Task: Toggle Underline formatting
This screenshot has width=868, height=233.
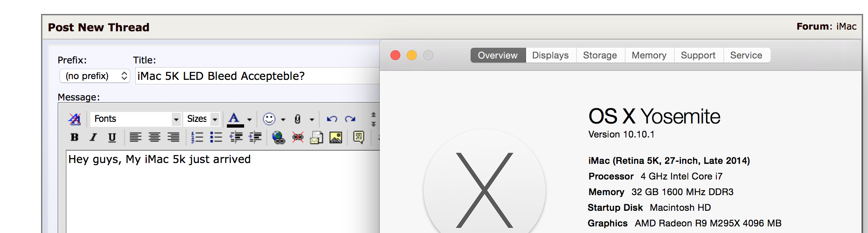Action: (x=112, y=137)
